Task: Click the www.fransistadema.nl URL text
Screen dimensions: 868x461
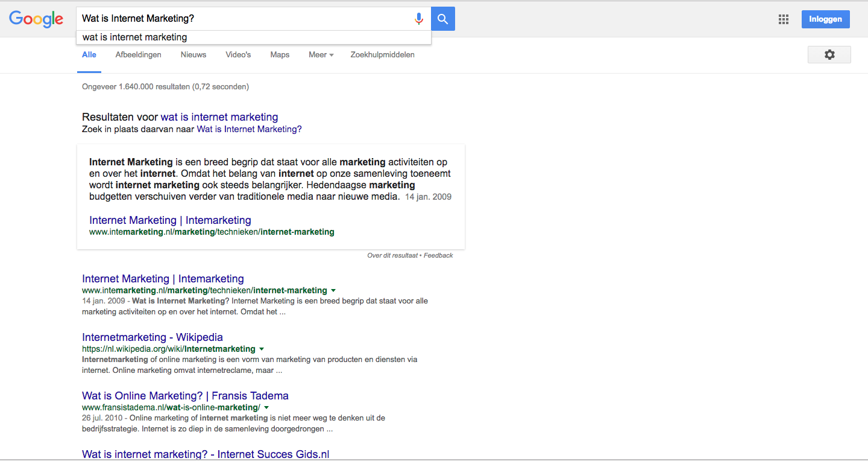Action: tap(171, 407)
